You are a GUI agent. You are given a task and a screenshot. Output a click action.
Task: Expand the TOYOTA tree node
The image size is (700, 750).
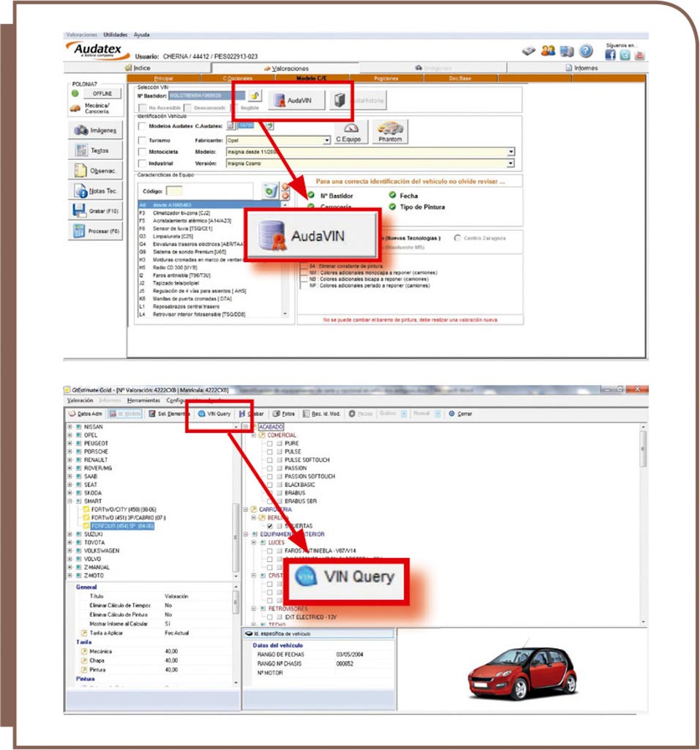tap(70, 543)
